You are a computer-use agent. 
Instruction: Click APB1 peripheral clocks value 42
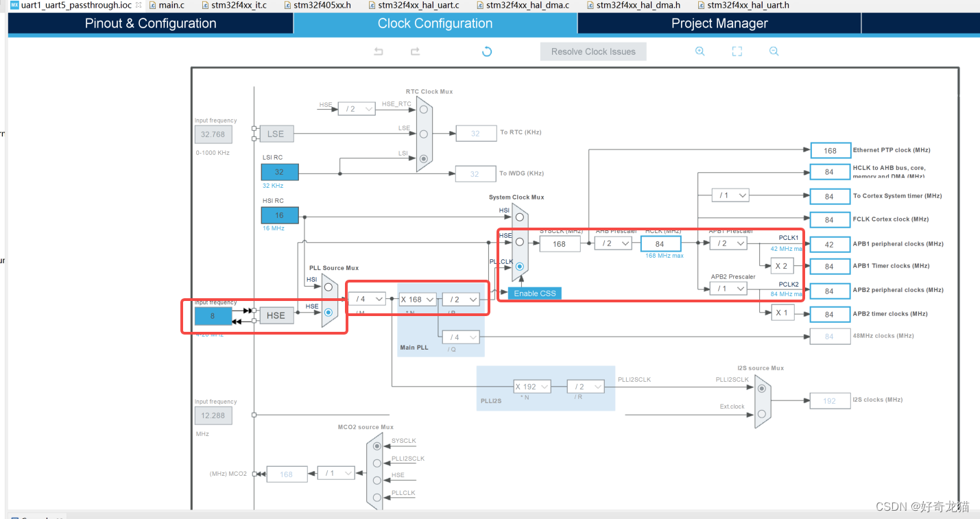pos(830,244)
